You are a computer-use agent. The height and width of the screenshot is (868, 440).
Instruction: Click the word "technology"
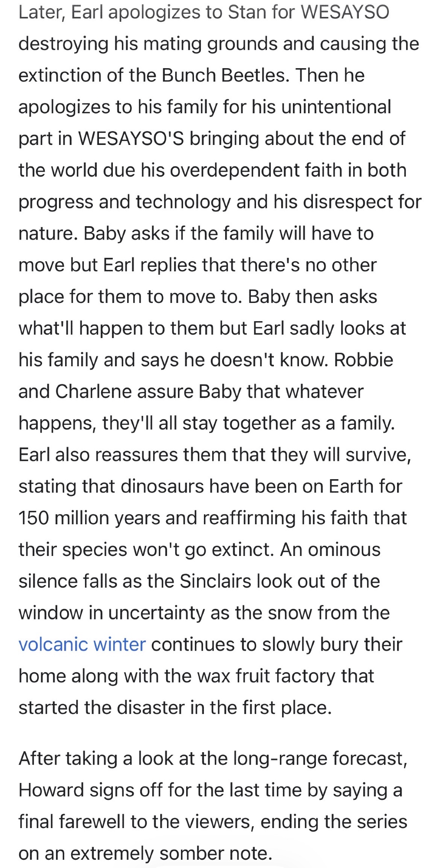click(183, 202)
